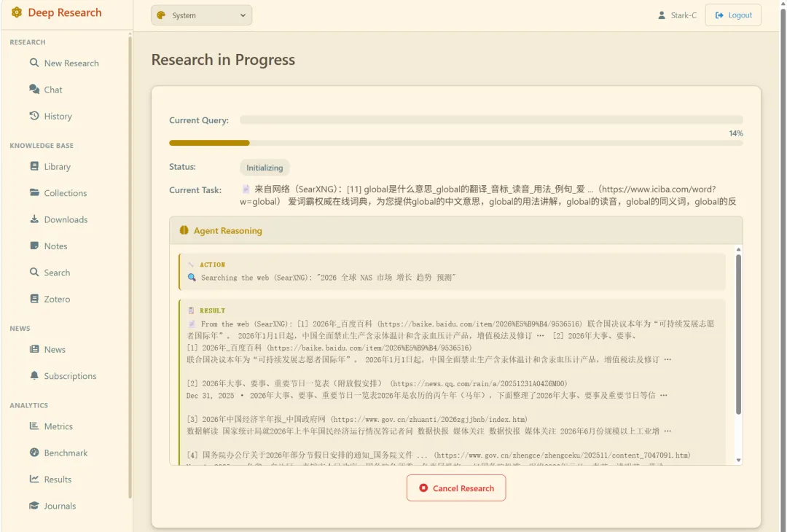This screenshot has height=532, width=787.
Task: Click the Metrics list icon
Action: 34,426
